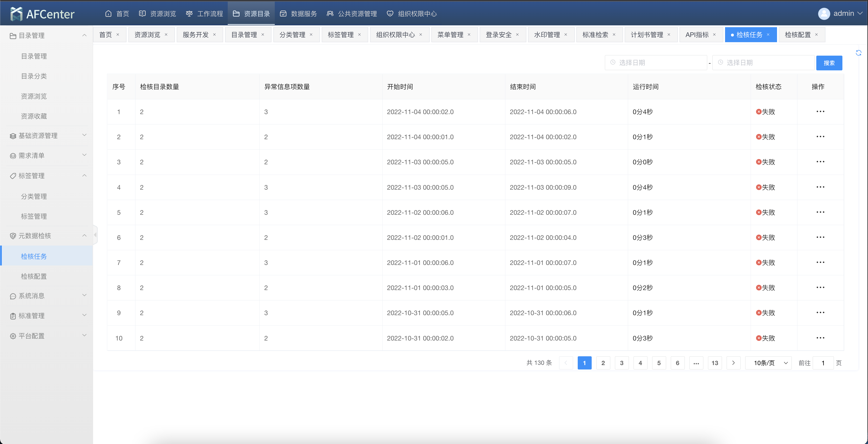Viewport: 868px width, 444px height.
Task: Close the 检核任务 tab
Action: [x=768, y=34]
